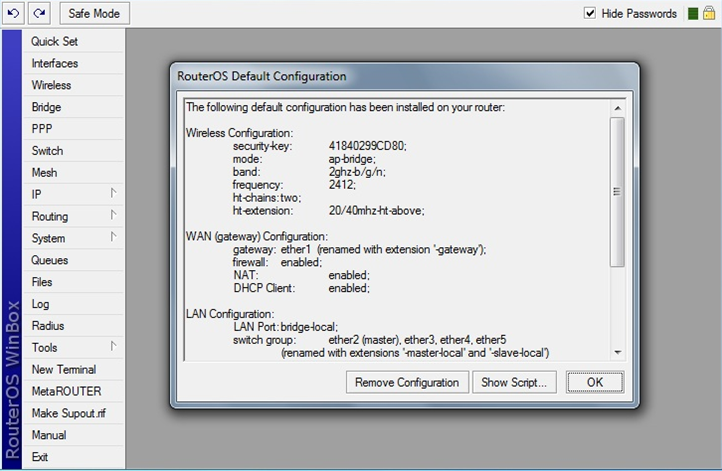Click the Show Script... button

click(x=514, y=382)
